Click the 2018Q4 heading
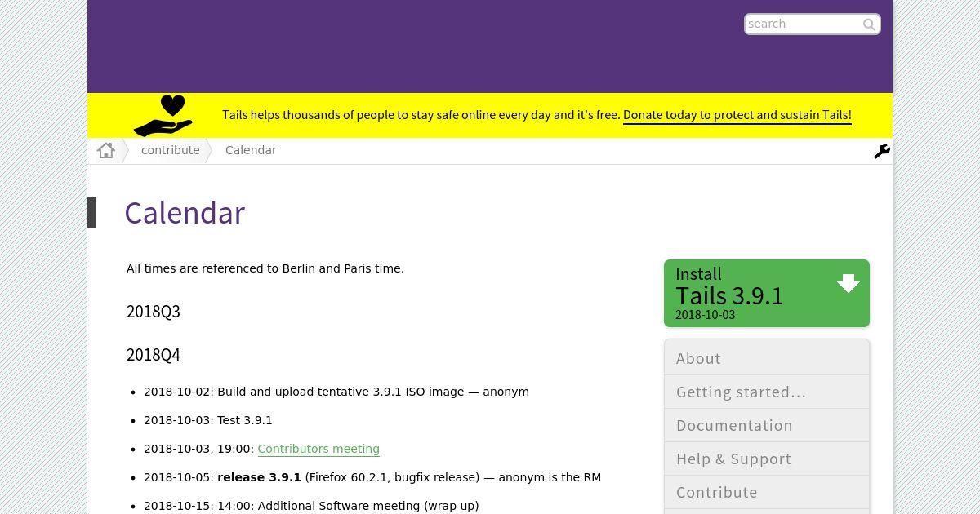 click(x=154, y=354)
